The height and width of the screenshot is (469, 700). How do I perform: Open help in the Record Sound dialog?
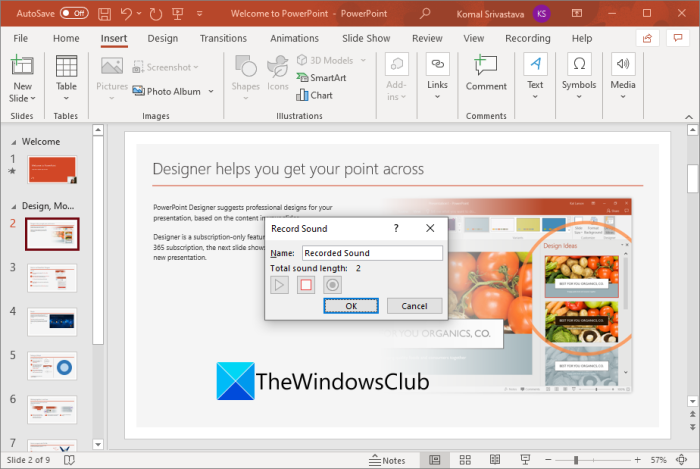[x=396, y=228]
